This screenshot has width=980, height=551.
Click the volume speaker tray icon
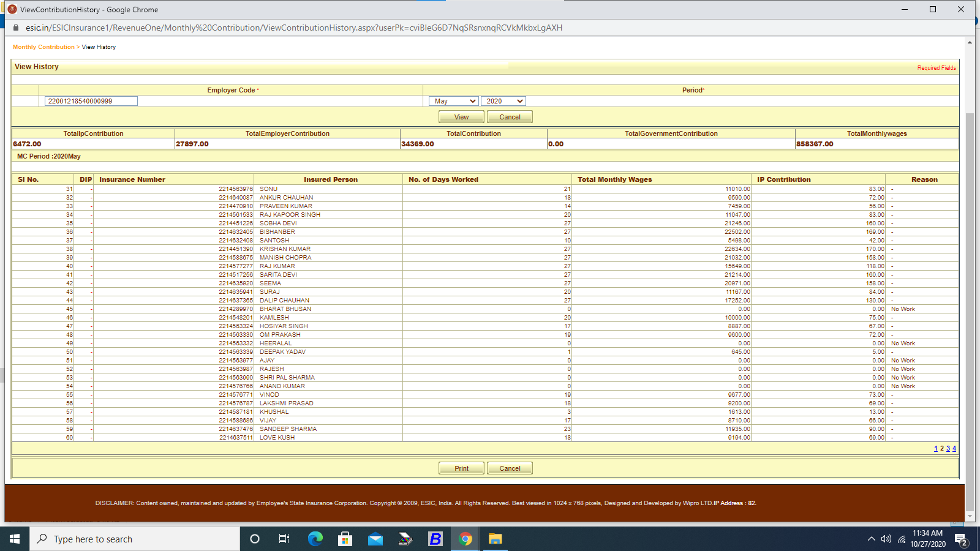pos(886,539)
